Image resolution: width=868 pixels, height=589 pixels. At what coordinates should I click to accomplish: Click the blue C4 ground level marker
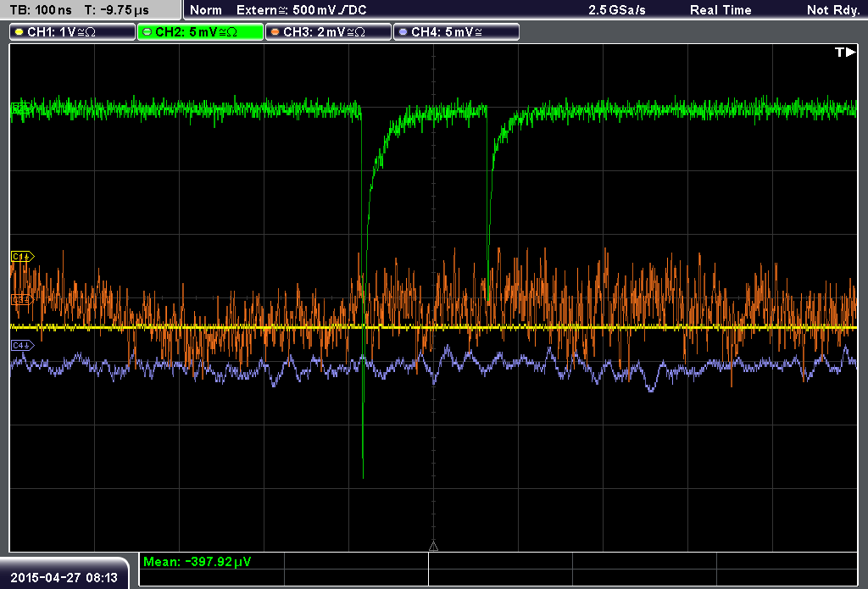click(x=23, y=346)
